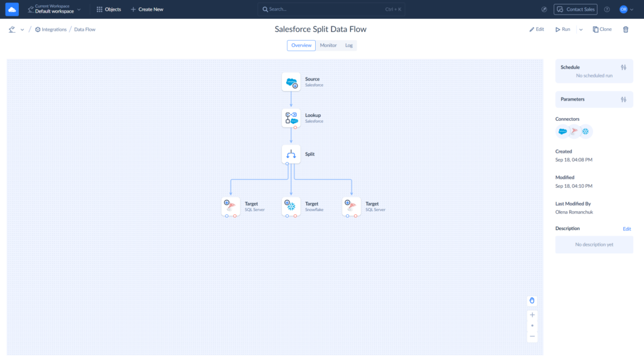Image resolution: width=644 pixels, height=362 pixels.
Task: Click the Contact Sales button
Action: [x=575, y=9]
